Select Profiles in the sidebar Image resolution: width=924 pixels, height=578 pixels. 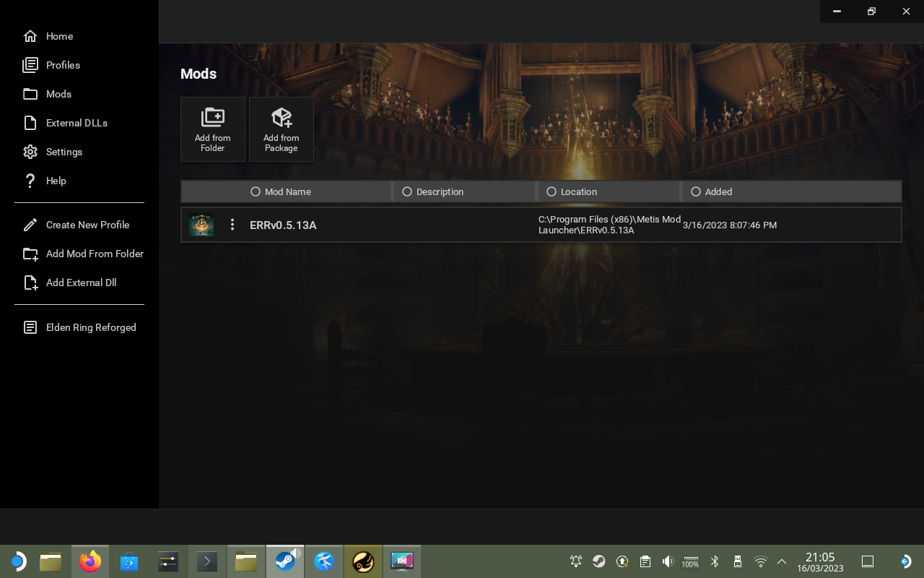click(x=63, y=65)
